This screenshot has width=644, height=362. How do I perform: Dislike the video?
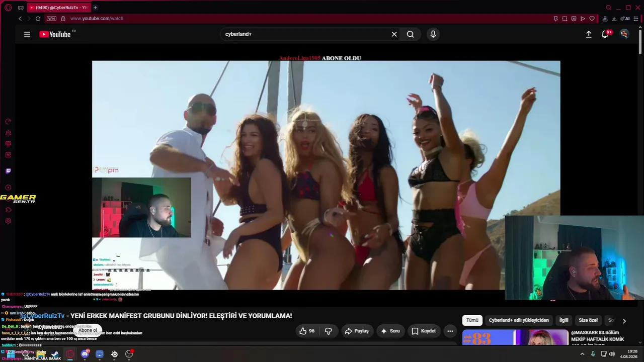point(329,331)
